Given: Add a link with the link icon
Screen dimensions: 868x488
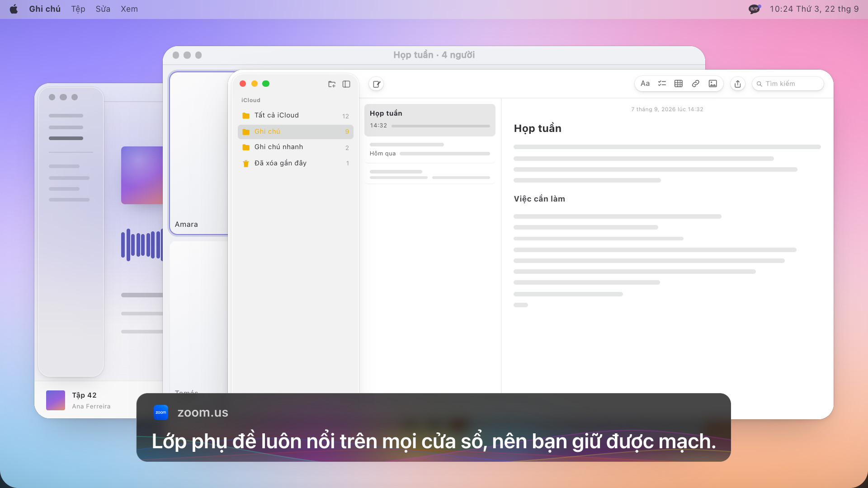Looking at the screenshot, I should point(696,84).
